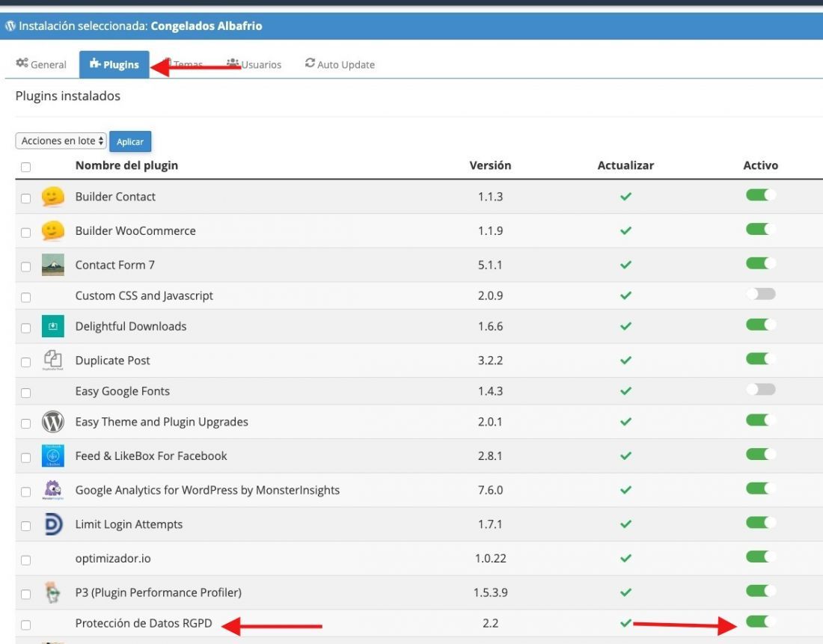The width and height of the screenshot is (823, 644).
Task: Check the box for Limit Login Attempts
Action: [x=25, y=526]
